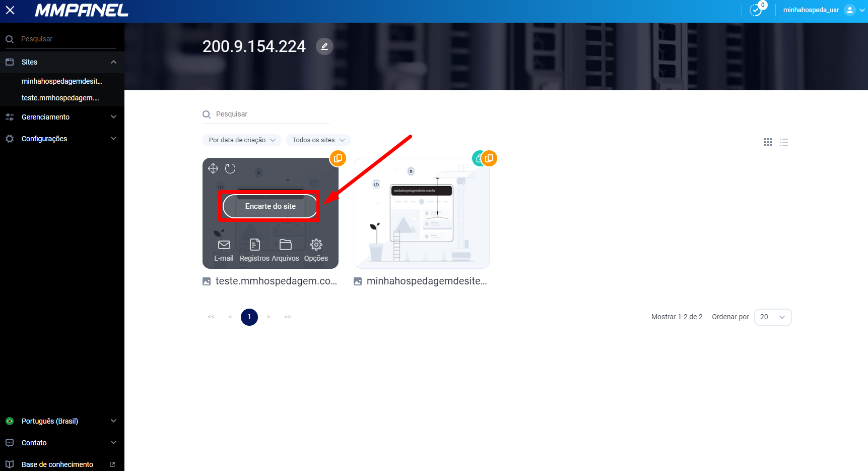The height and width of the screenshot is (471, 868).
Task: Expand the Configurações chevron
Action: tap(113, 139)
